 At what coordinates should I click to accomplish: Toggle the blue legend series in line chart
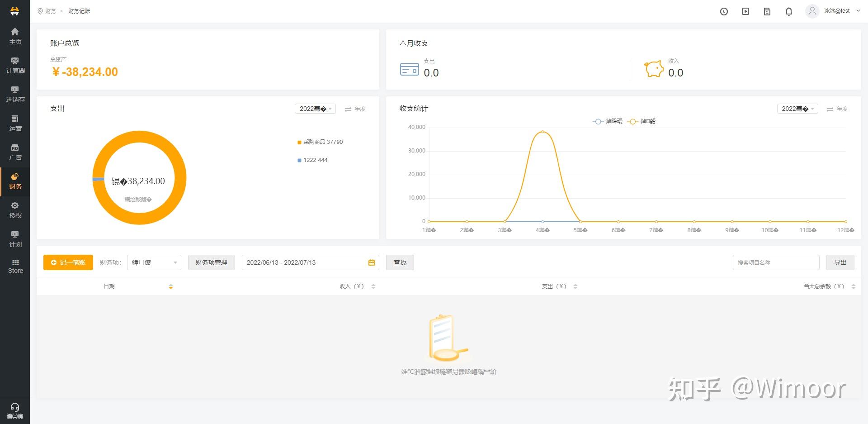click(x=607, y=121)
